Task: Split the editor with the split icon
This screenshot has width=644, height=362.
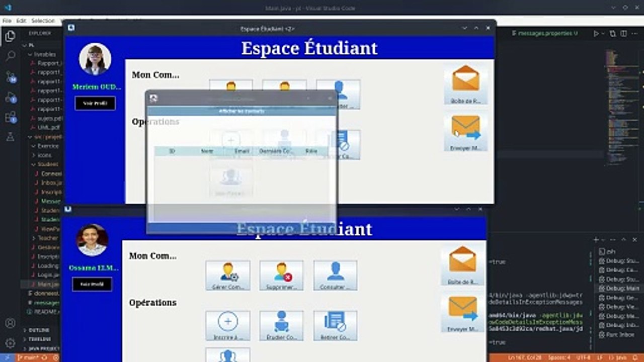Action: click(x=623, y=34)
